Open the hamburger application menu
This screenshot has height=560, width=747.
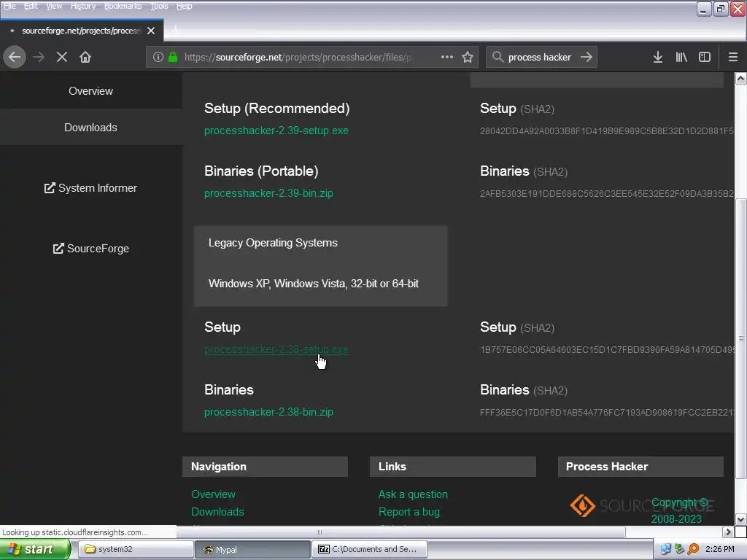[732, 57]
